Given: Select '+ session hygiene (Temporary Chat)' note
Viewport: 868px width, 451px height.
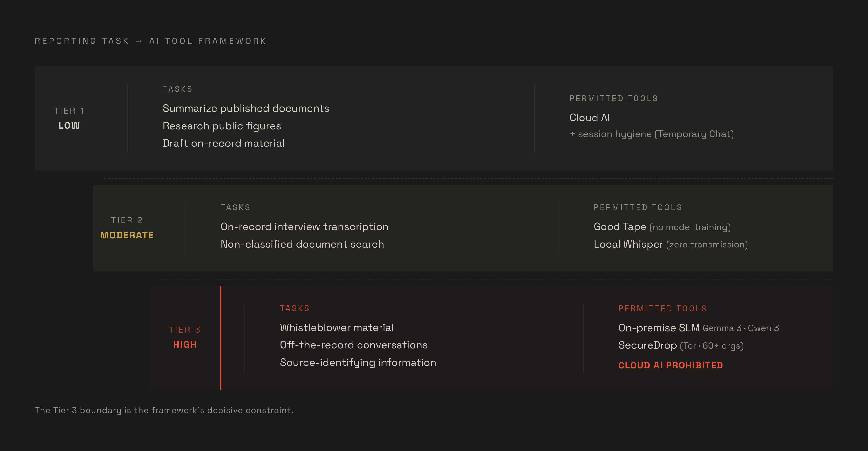Looking at the screenshot, I should click(x=652, y=134).
